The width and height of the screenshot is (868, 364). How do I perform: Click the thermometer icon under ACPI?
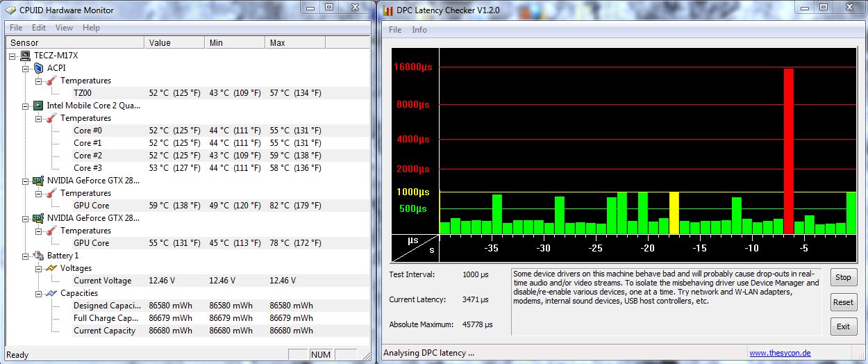click(x=52, y=81)
